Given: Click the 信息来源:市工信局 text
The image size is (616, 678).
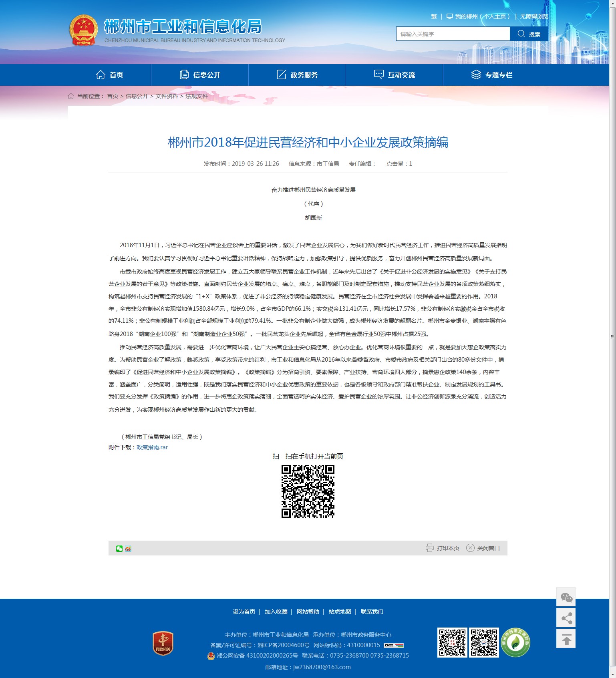Looking at the screenshot, I should [314, 164].
